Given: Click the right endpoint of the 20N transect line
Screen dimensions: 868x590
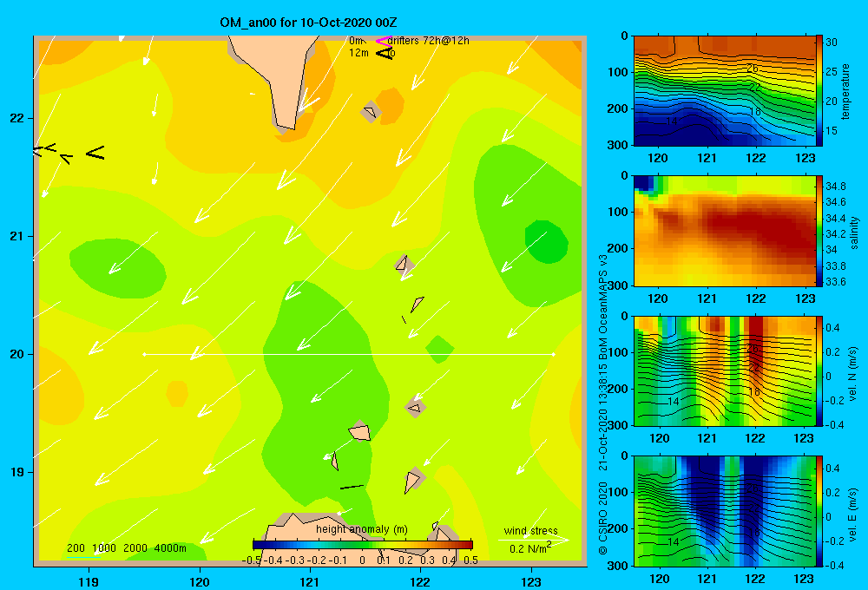Looking at the screenshot, I should click(554, 354).
